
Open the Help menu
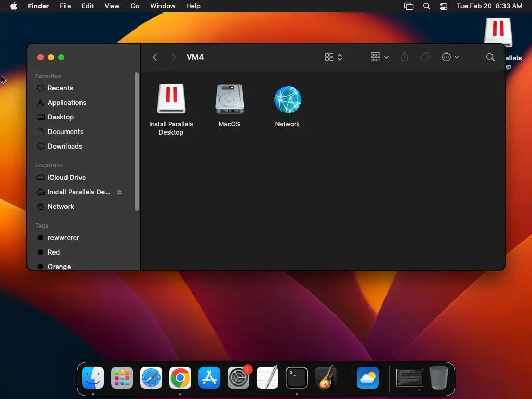(x=193, y=6)
